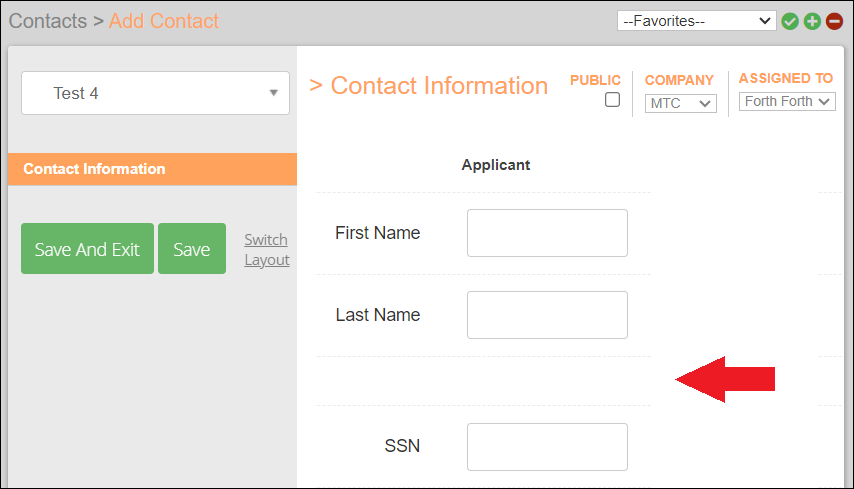
Task: Click the COMPANY label text
Action: 679,80
